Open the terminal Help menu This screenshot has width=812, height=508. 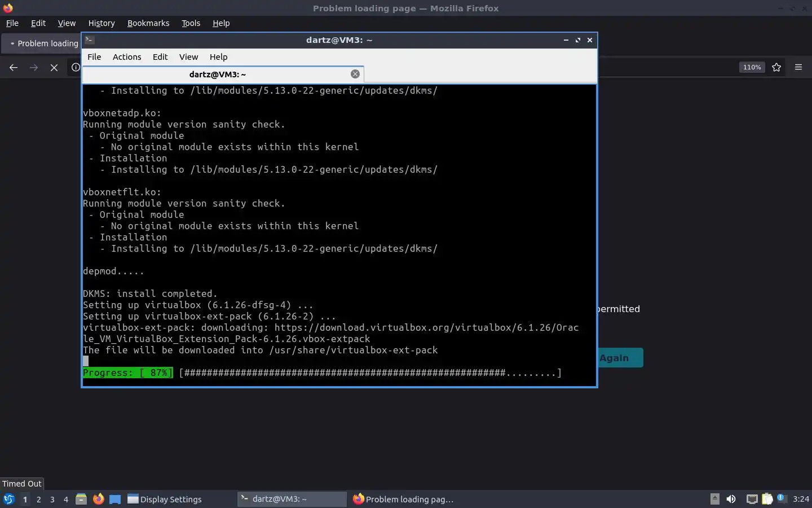click(218, 57)
